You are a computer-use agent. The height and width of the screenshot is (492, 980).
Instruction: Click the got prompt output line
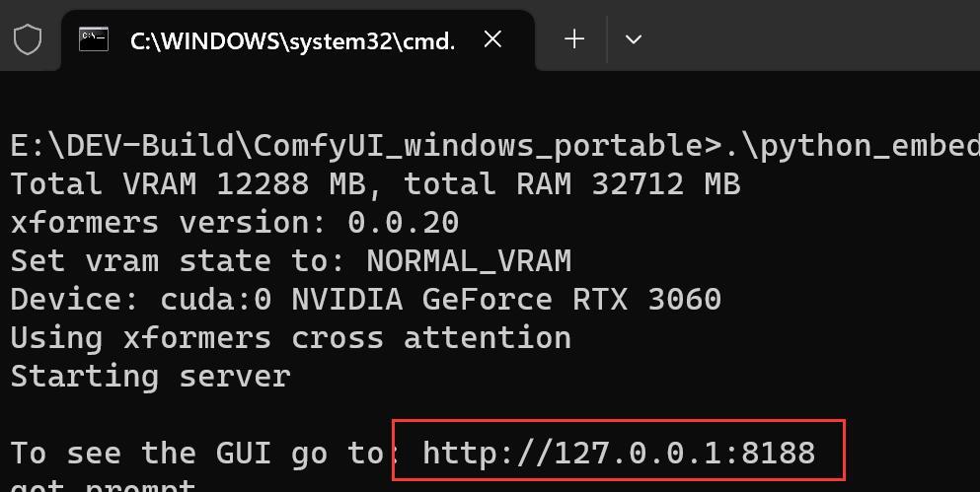pyautogui.click(x=103, y=485)
